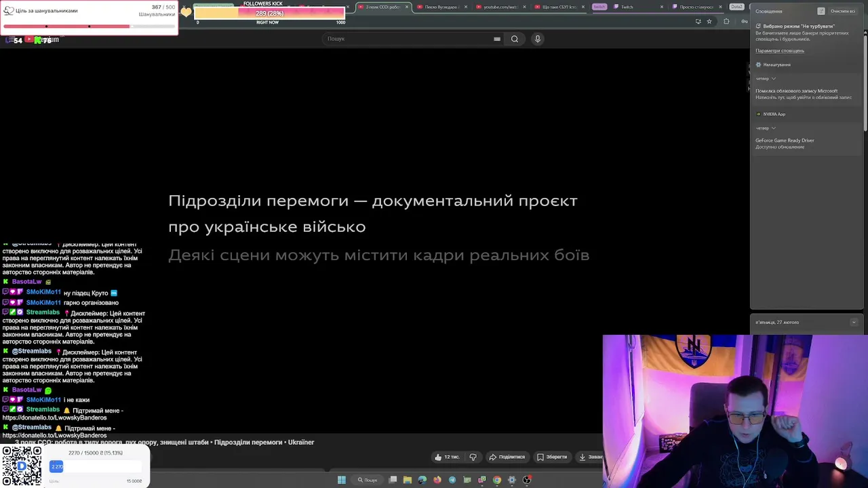Viewport: 868px width, 488px height.
Task: Switch to Twitch browser tab
Action: click(637, 7)
